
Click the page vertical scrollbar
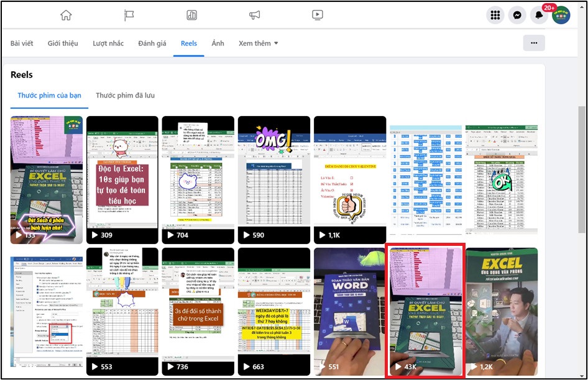click(x=582, y=169)
